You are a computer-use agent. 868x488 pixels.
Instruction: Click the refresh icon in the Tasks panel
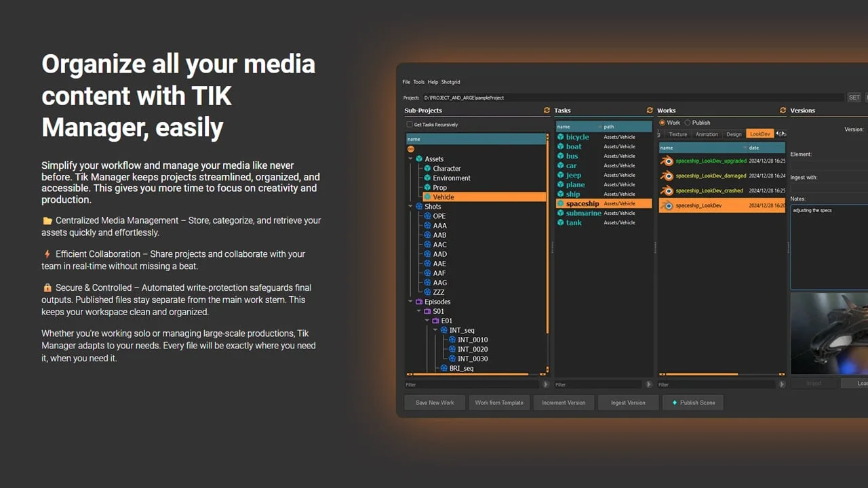click(650, 110)
